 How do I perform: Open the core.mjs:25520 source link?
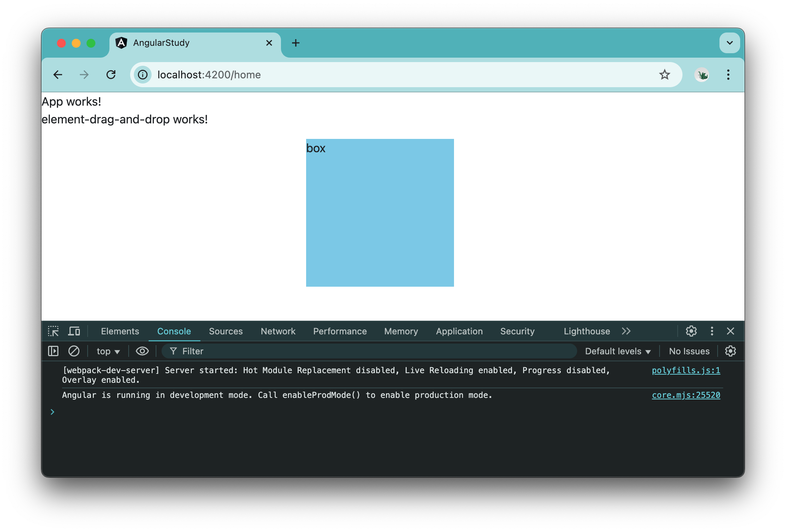click(x=686, y=395)
